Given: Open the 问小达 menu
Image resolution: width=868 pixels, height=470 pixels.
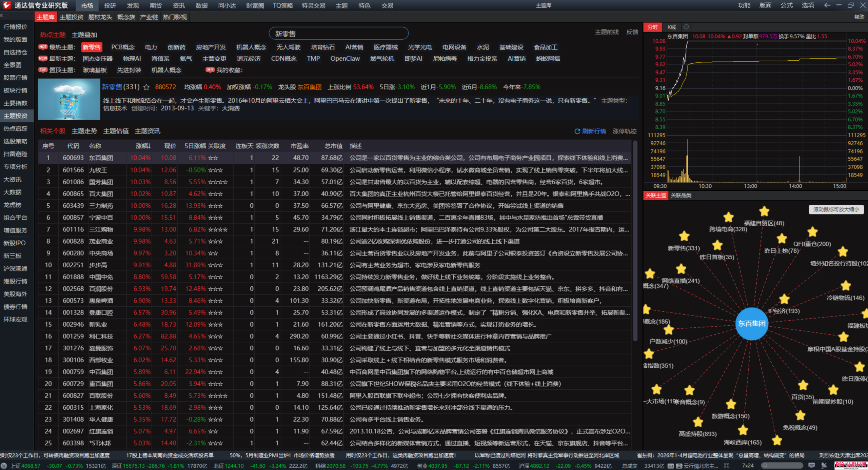Looking at the screenshot, I should click(x=227, y=5).
